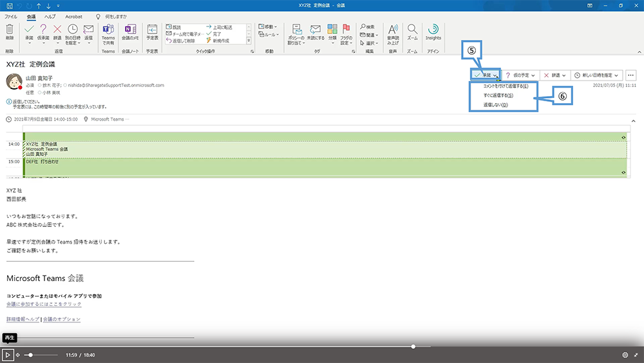The width and height of the screenshot is (644, 363).
Task: Open Meeting Notes (会議のメモ) OneNote icon
Action: coord(130,29)
